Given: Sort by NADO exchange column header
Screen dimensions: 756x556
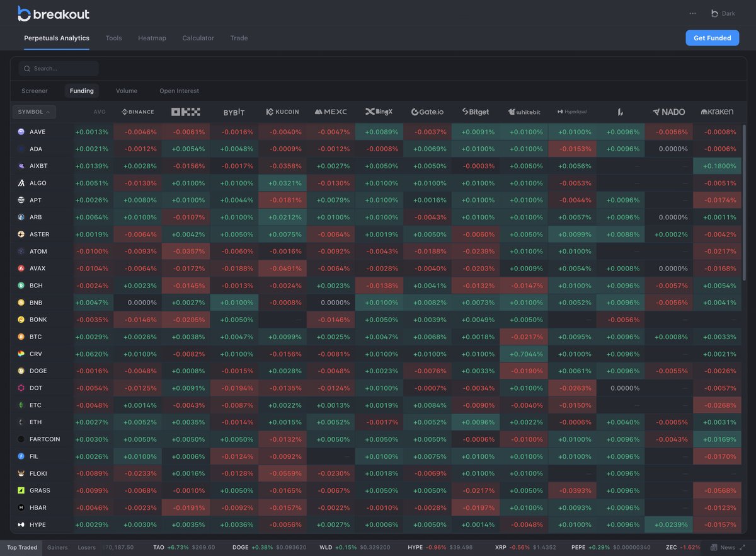Looking at the screenshot, I should click(x=668, y=112).
